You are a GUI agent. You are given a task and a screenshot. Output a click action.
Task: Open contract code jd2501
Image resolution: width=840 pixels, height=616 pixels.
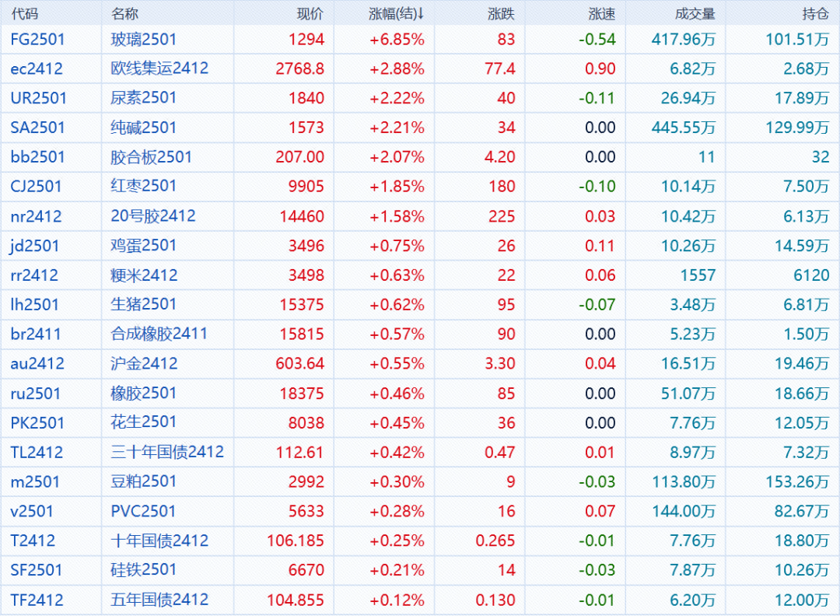[x=34, y=246]
